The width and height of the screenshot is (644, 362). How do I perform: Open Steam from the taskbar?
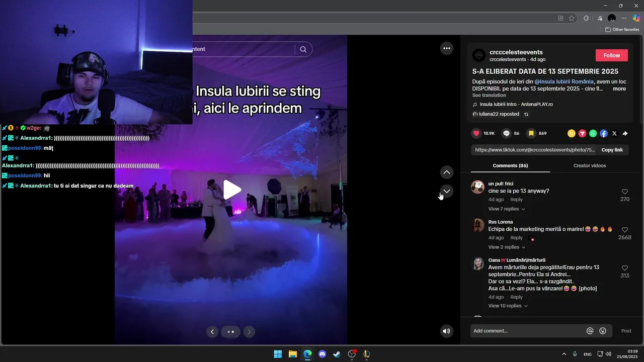pos(337,354)
